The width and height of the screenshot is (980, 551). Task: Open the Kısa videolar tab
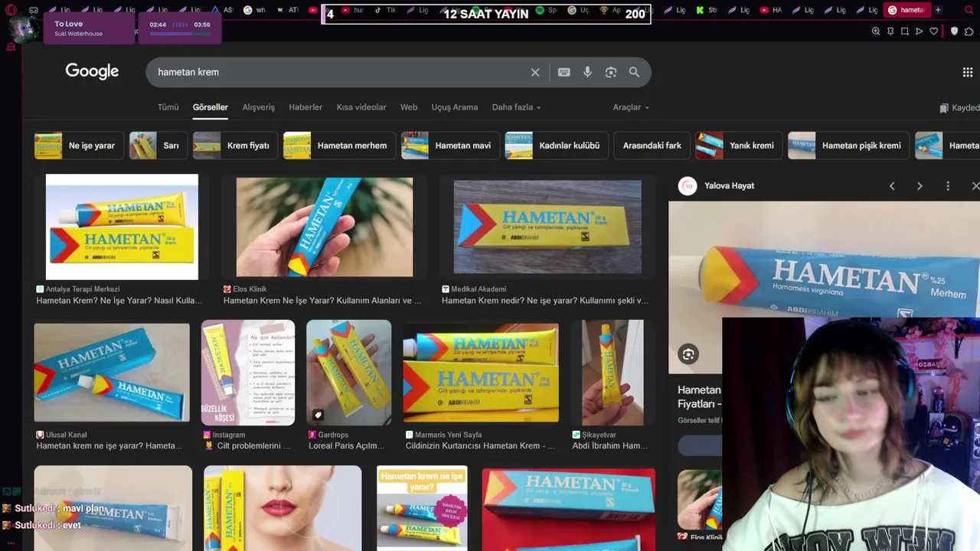(x=361, y=107)
